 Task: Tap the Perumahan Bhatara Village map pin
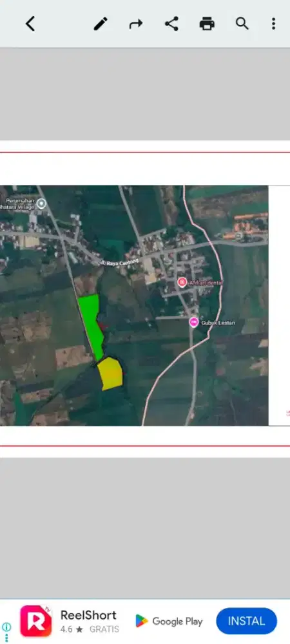coord(41,204)
